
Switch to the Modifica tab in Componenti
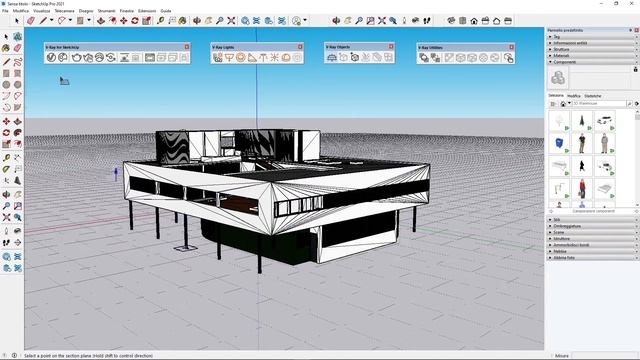pyautogui.click(x=573, y=96)
